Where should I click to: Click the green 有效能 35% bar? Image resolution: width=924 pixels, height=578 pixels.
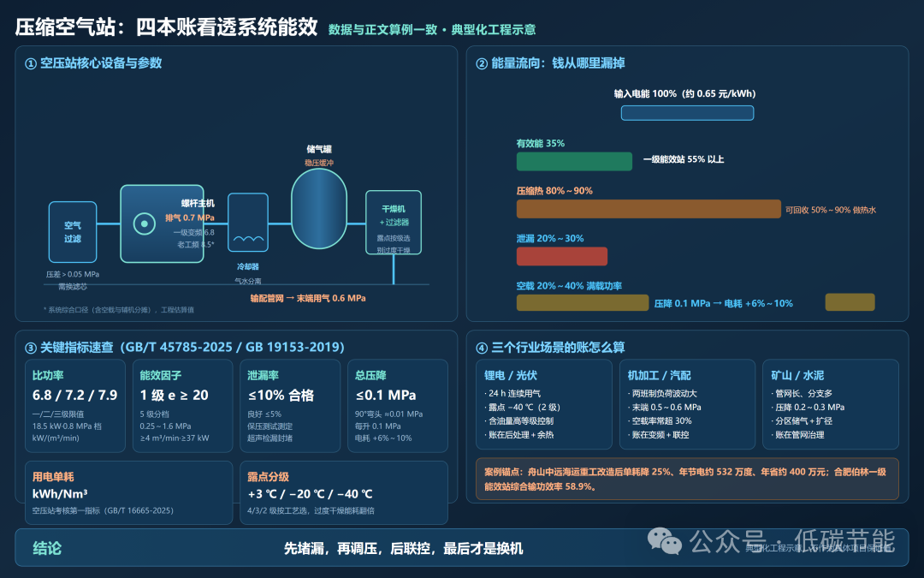tap(574, 161)
